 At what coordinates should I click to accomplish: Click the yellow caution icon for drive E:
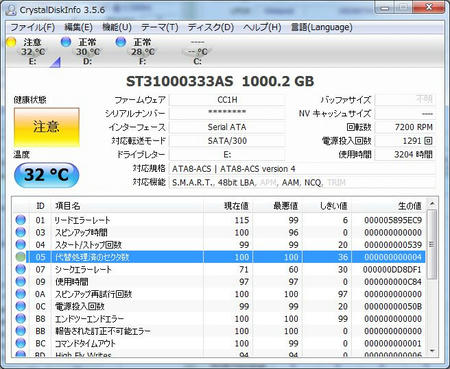[11, 42]
